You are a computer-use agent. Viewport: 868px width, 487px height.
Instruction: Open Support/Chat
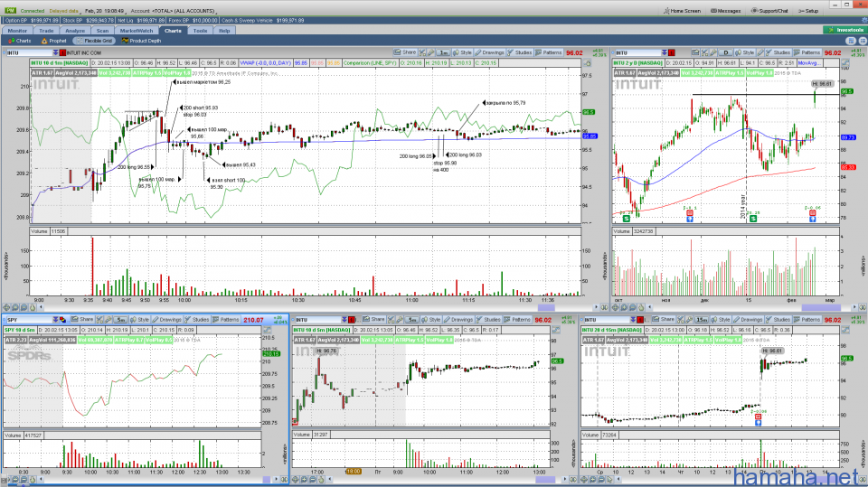pos(769,11)
